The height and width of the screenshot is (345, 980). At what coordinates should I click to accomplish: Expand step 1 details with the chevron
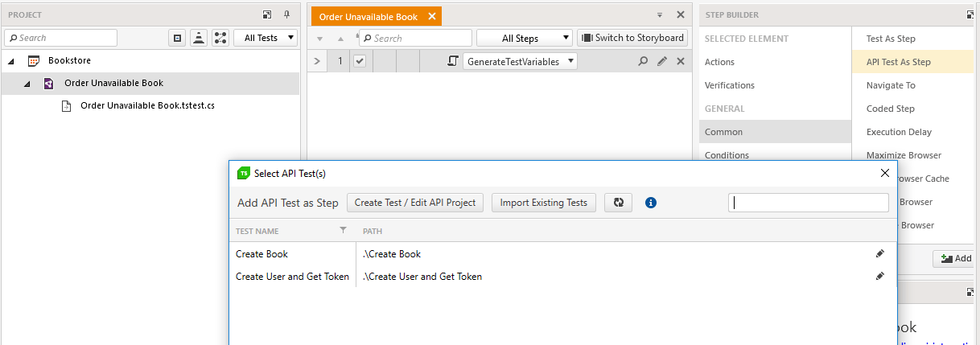point(316,61)
